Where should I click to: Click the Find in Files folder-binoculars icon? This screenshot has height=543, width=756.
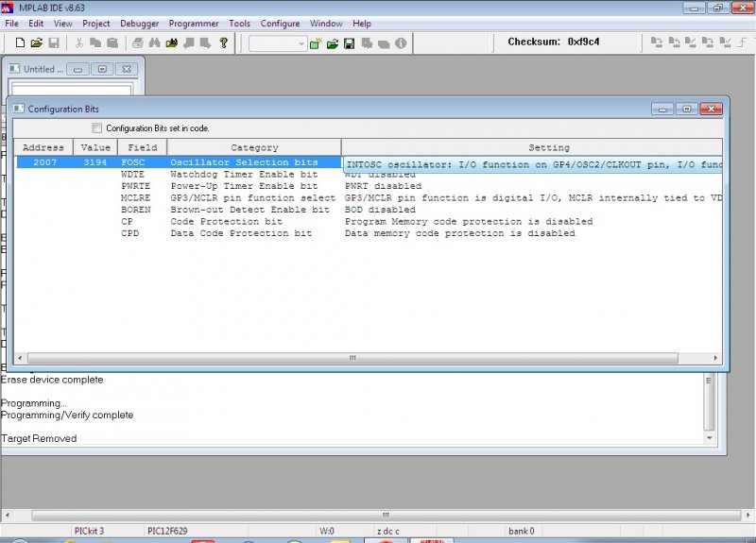(x=172, y=42)
